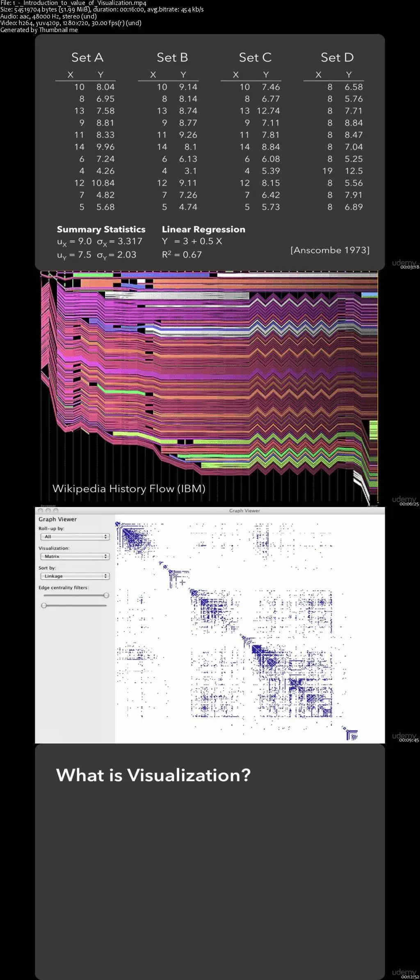This screenshot has height=980, width=420.
Task: Open the Anscombe data sets frame thumbnail
Action: tap(210, 152)
